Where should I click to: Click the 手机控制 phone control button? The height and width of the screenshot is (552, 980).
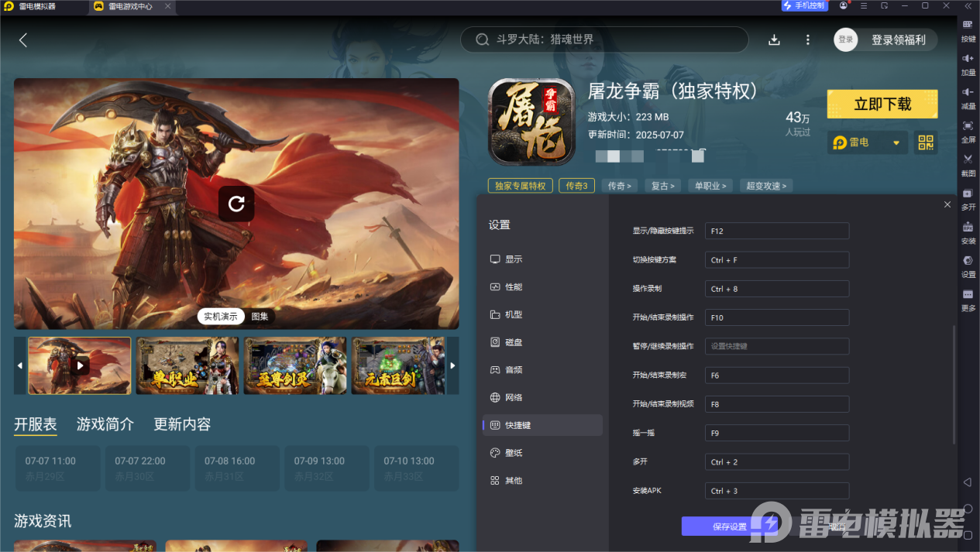pos(805,5)
